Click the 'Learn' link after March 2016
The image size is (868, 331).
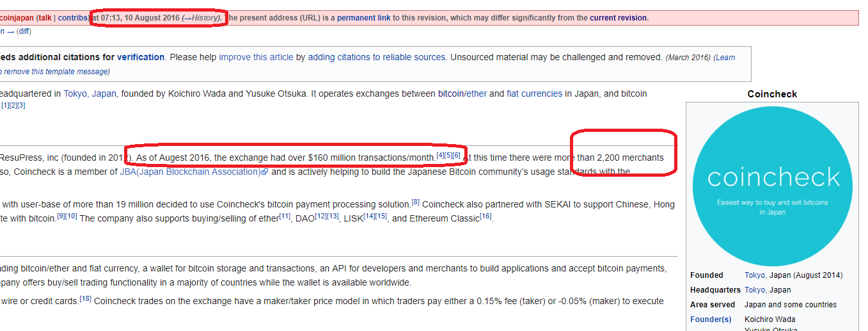point(725,58)
